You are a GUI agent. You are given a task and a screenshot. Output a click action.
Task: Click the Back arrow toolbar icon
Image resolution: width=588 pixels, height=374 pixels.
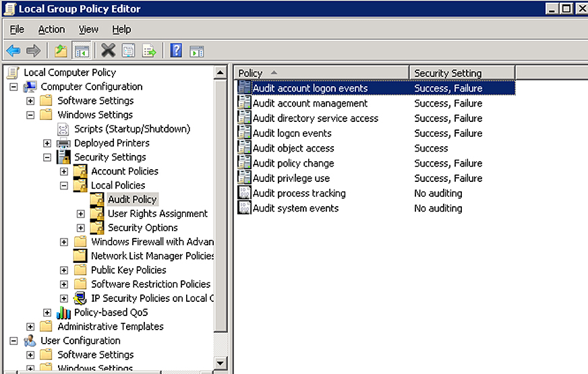coord(13,51)
